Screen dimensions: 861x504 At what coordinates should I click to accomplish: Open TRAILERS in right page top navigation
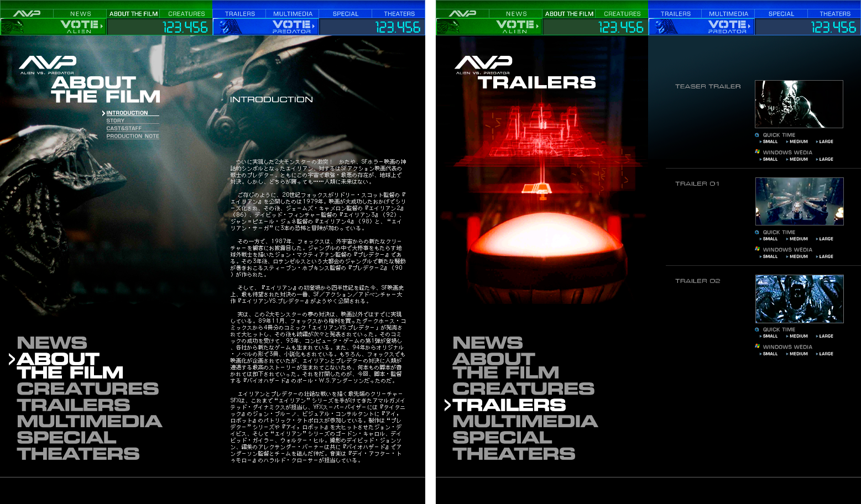click(x=675, y=14)
